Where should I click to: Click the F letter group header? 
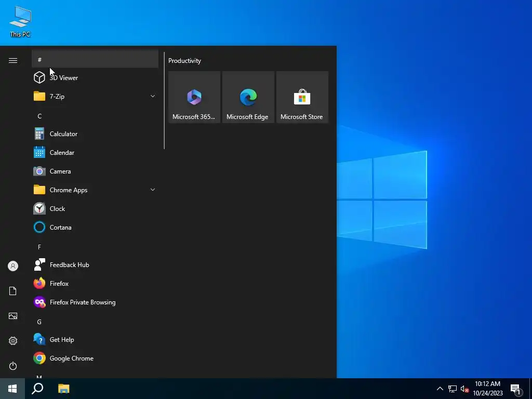pos(95,247)
